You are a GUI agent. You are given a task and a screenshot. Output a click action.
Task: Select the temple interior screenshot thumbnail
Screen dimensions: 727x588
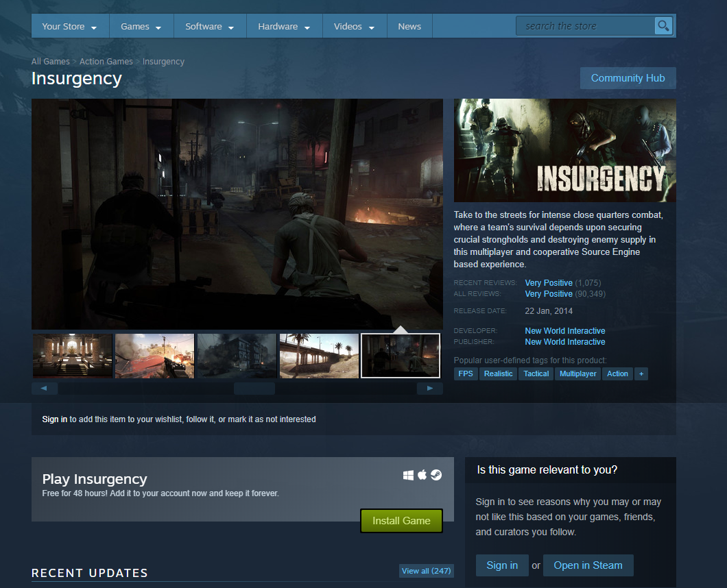tap(72, 356)
